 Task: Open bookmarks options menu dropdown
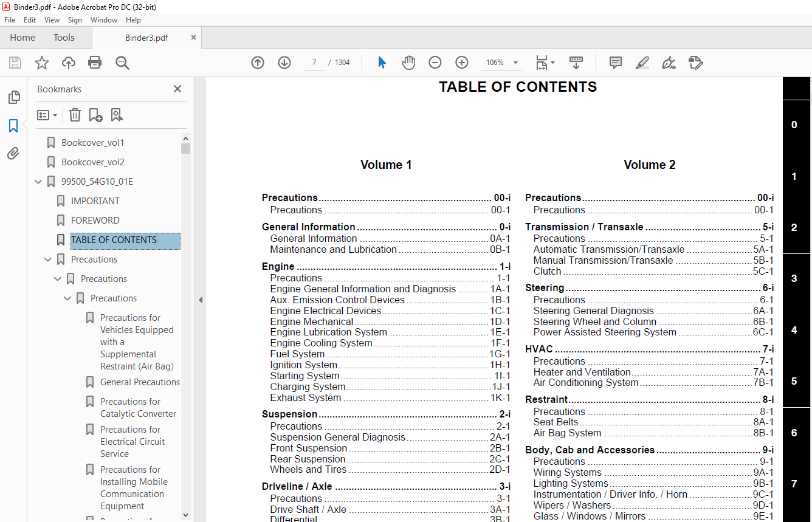pyautogui.click(x=47, y=115)
